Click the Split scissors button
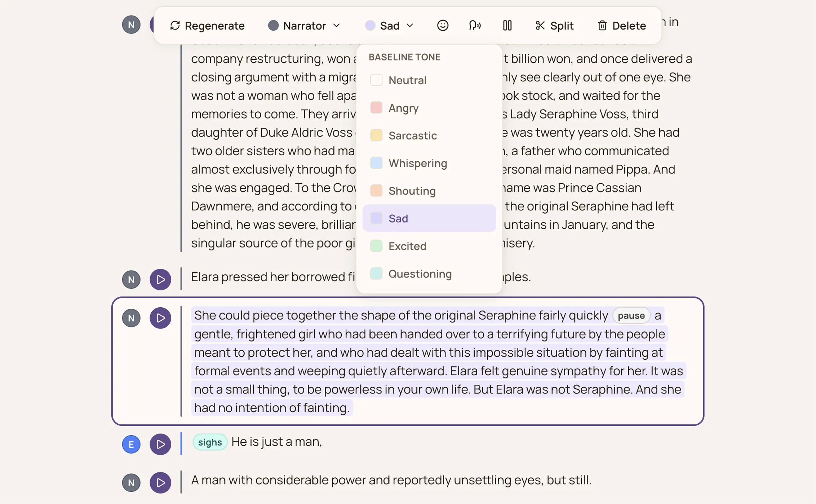The width and height of the screenshot is (816, 504). coord(554,26)
